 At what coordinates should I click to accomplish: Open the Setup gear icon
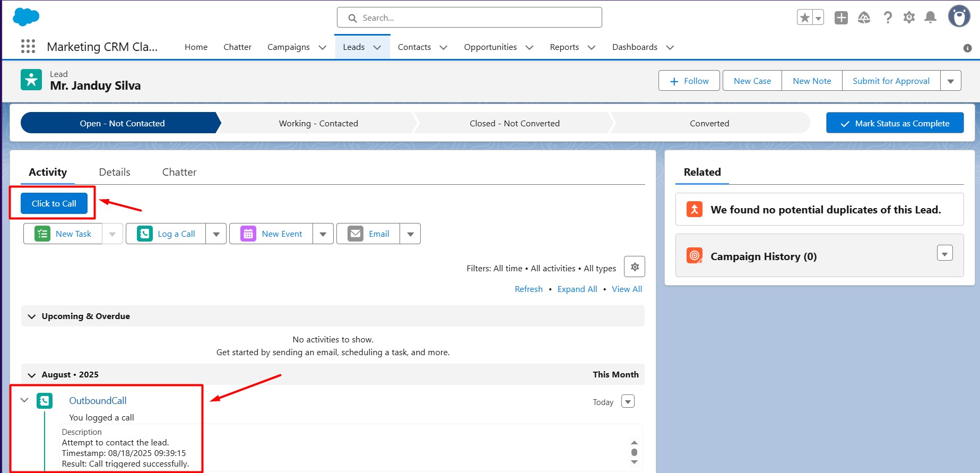[x=909, y=18]
